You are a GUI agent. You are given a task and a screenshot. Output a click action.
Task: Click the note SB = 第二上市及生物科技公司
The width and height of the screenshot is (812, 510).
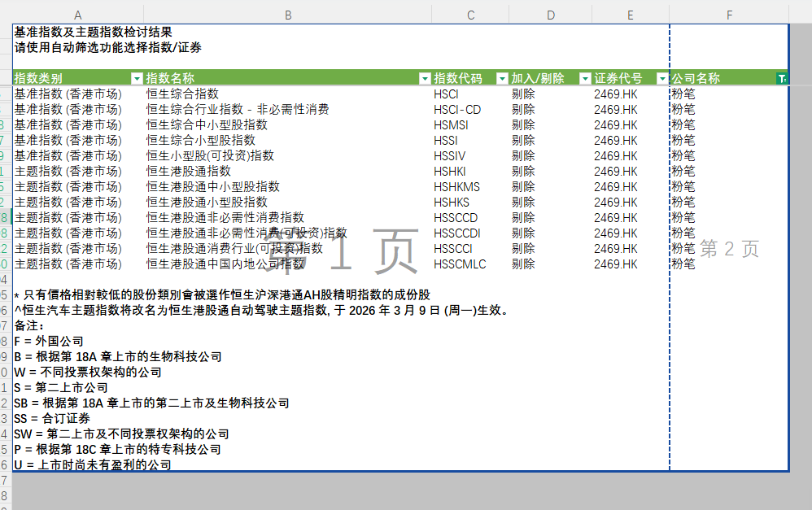pyautogui.click(x=151, y=403)
